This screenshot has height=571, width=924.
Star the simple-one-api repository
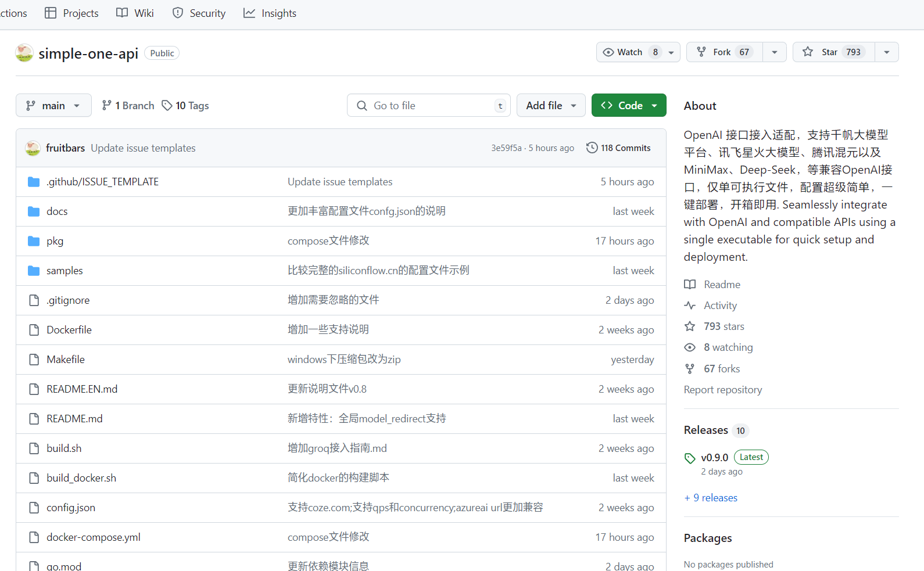tap(834, 52)
